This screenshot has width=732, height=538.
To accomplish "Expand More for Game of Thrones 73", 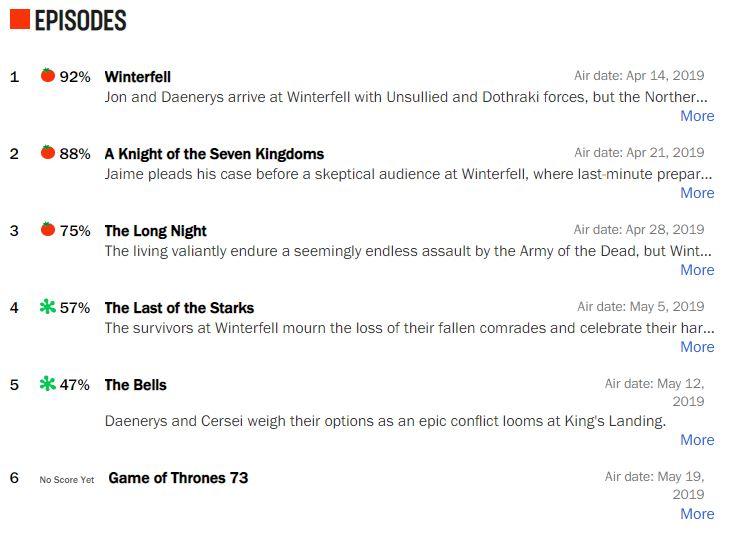I will click(697, 514).
